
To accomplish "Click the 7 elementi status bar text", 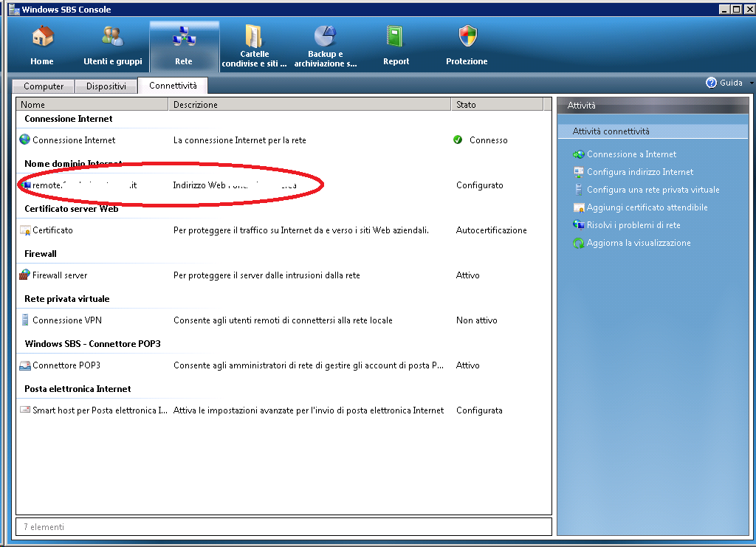I will tap(44, 527).
